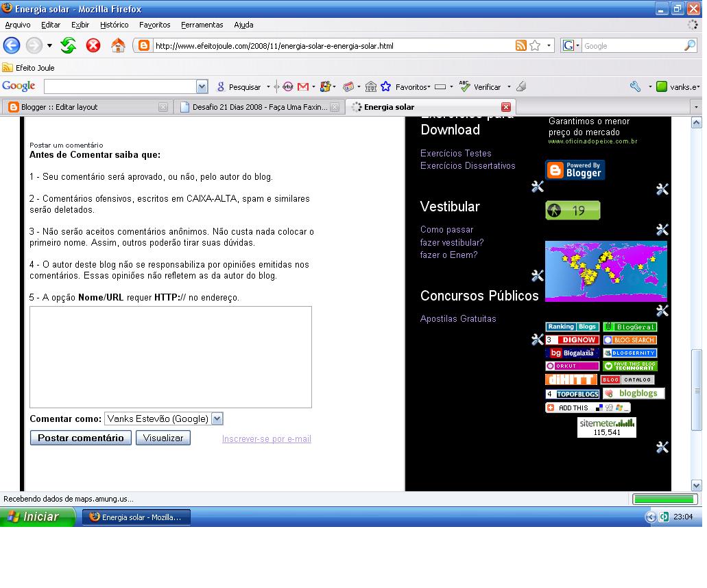The height and width of the screenshot is (588, 707).
Task: Click the system tray clock 23:04
Action: tap(682, 517)
